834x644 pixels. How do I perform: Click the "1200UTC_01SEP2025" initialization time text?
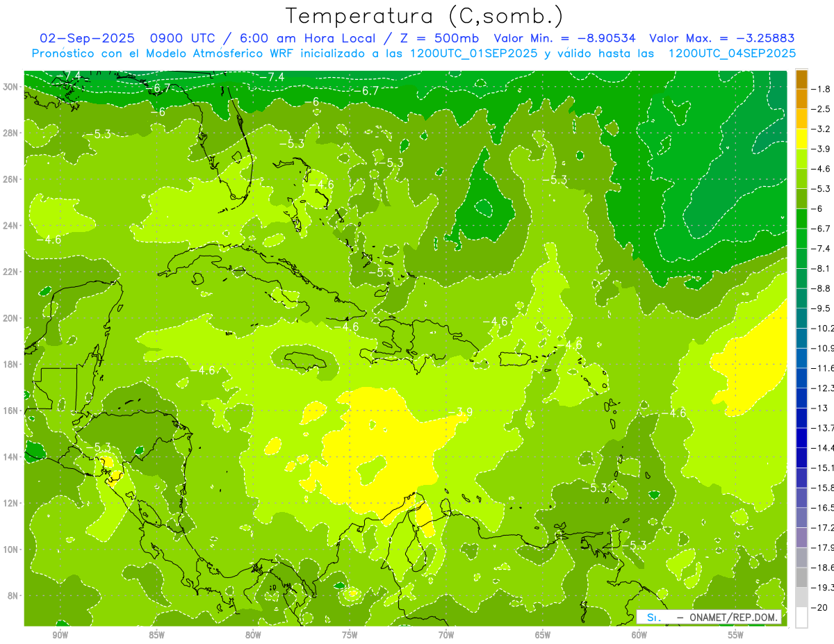point(473,53)
